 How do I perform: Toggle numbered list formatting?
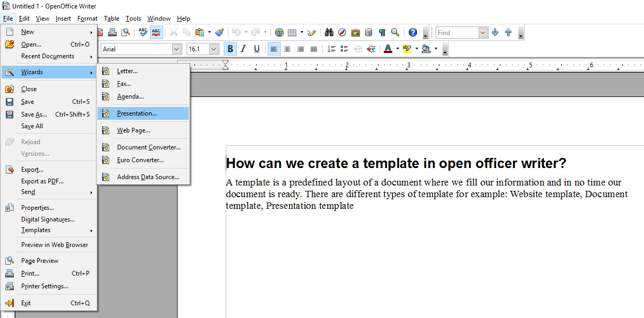[x=330, y=49]
